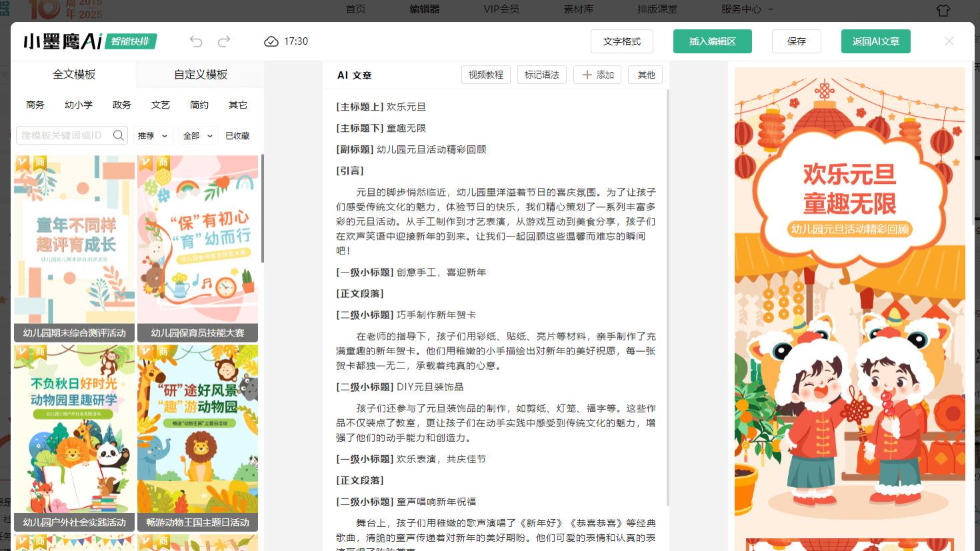This screenshot has height=551, width=980.
Task: Switch to the 自定义模板 tab
Action: pos(200,74)
